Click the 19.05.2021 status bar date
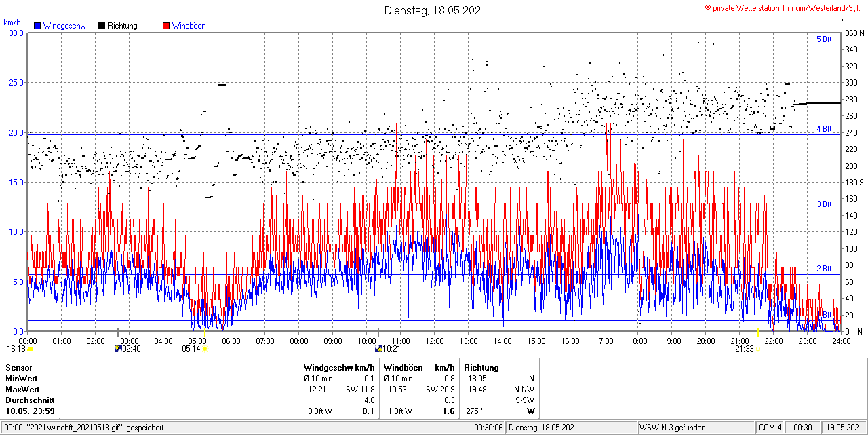The width and height of the screenshot is (868, 435). coord(844,428)
